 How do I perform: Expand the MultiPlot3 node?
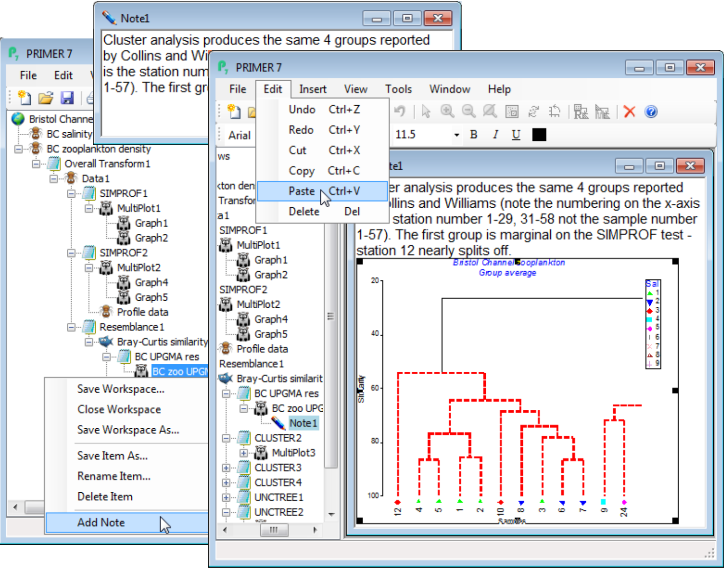244,453
